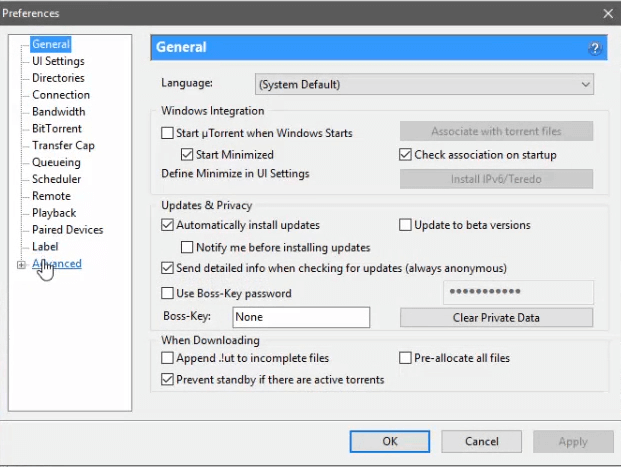Enable Pre-allocate all files
The height and width of the screenshot is (467, 621).
[x=405, y=358]
